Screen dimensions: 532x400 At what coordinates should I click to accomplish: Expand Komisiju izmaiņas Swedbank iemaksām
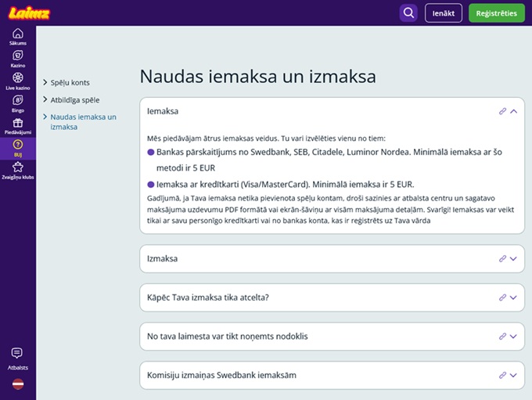pos(514,376)
